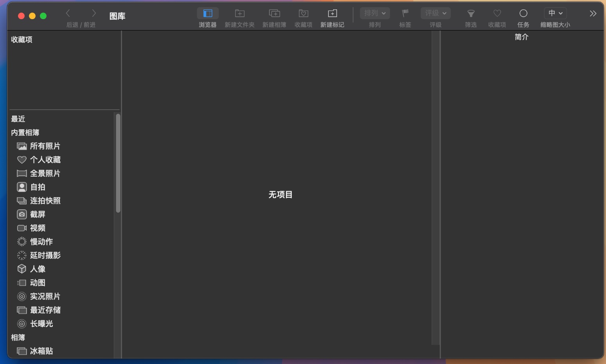This screenshot has height=364, width=606.
Task: Click the 新建相簿 new album icon
Action: coord(274,14)
